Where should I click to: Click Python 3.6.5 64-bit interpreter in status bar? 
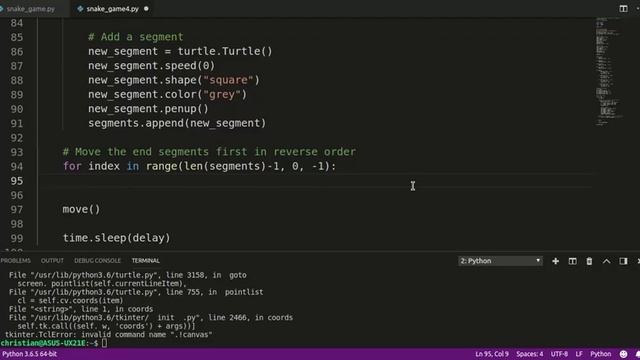29,354
